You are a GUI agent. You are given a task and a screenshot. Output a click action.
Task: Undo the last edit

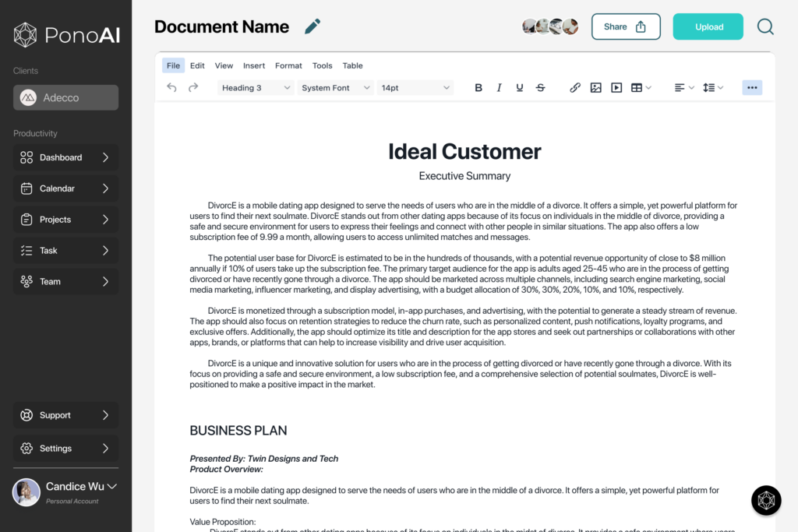click(172, 88)
